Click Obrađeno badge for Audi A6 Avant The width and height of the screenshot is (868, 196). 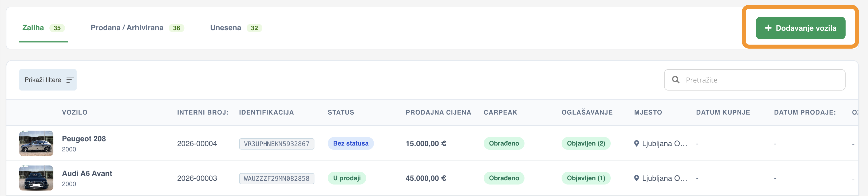pyautogui.click(x=504, y=178)
